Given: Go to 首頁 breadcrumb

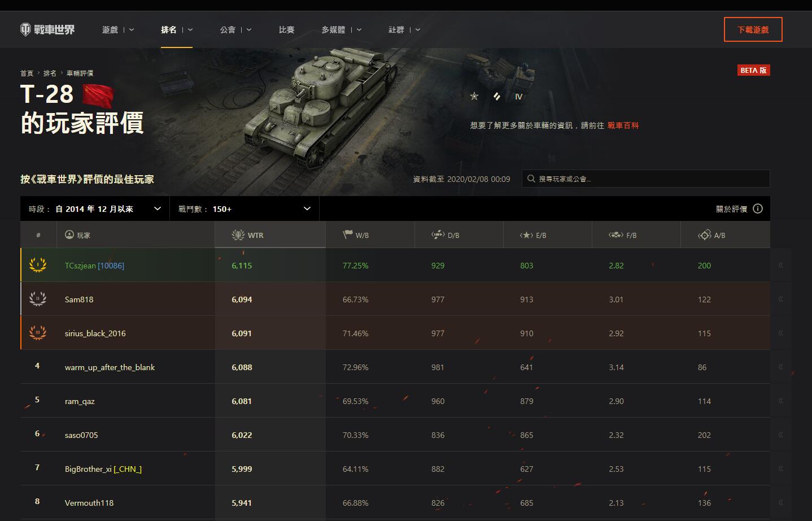Looking at the screenshot, I should (27, 73).
